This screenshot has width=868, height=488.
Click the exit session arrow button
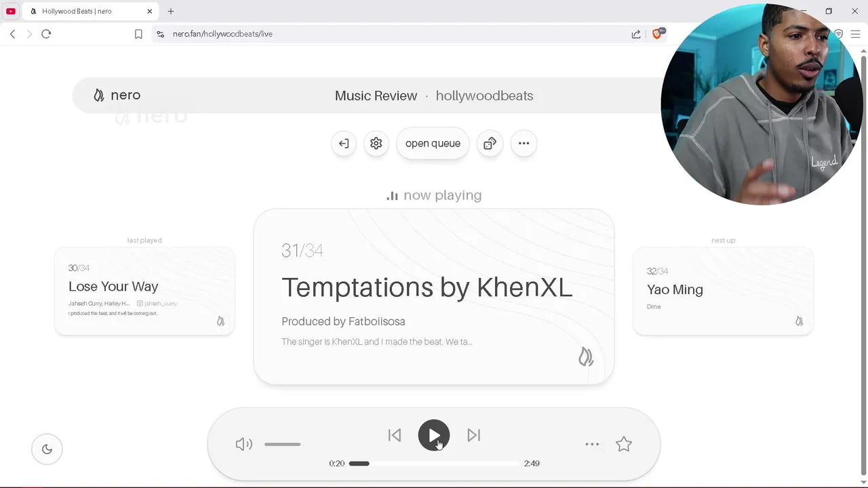coord(344,143)
